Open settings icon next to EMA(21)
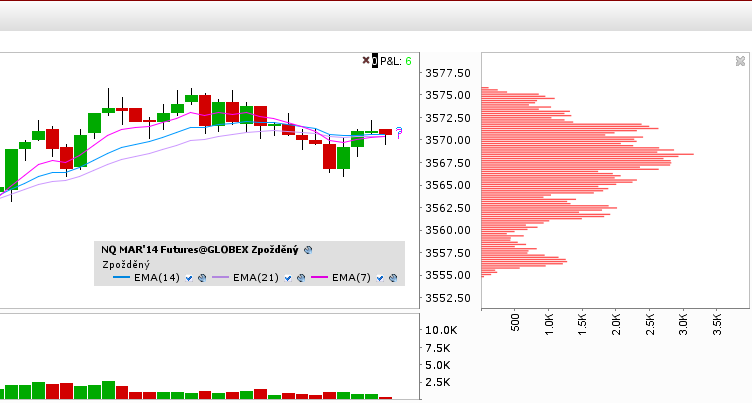752x403 pixels. tap(301, 278)
